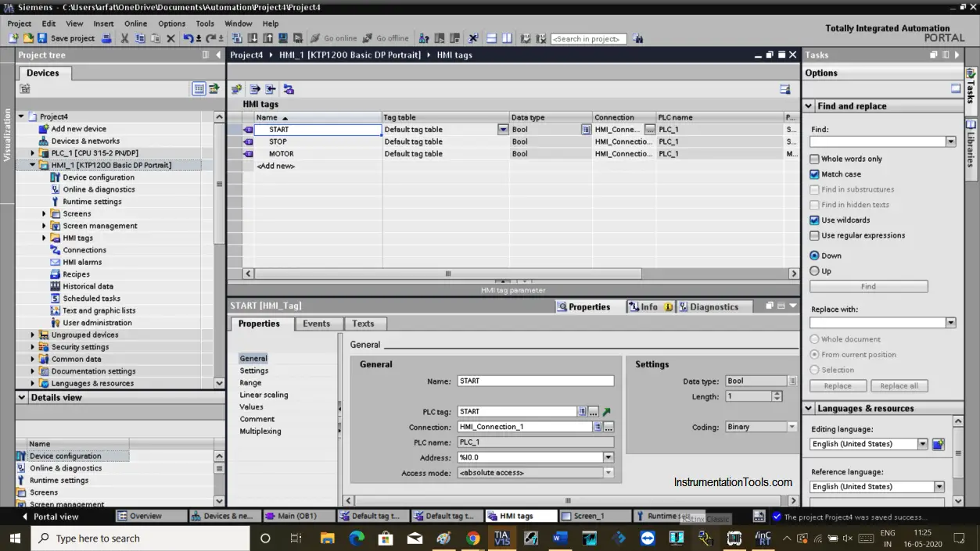Click the Import tags icon in HMI tags toolbar
Image resolution: width=980 pixels, height=551 pixels.
(271, 89)
